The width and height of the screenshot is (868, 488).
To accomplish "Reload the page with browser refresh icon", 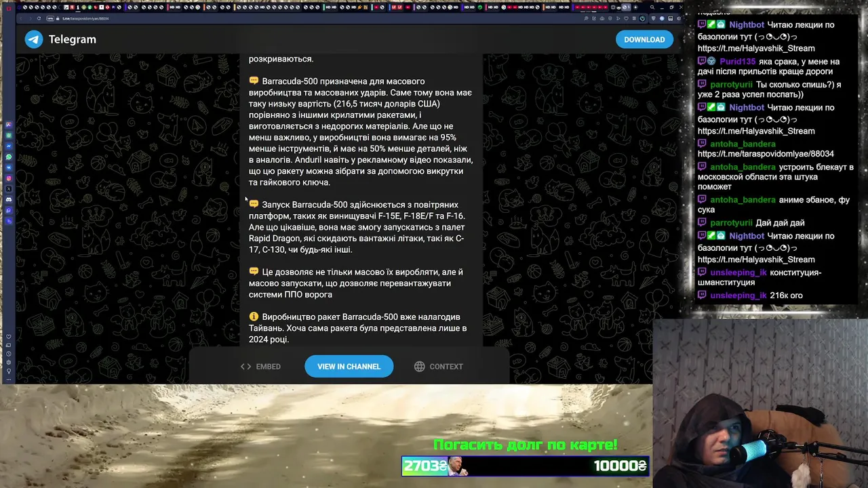I will [39, 18].
